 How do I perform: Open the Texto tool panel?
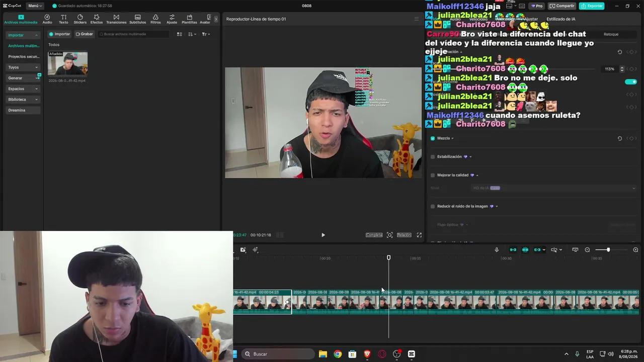point(63,19)
